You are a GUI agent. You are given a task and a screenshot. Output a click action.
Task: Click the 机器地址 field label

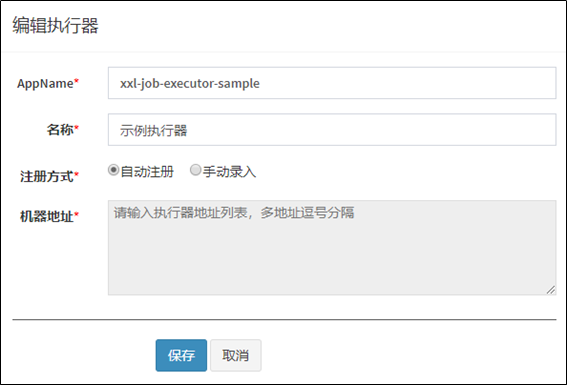(x=47, y=216)
